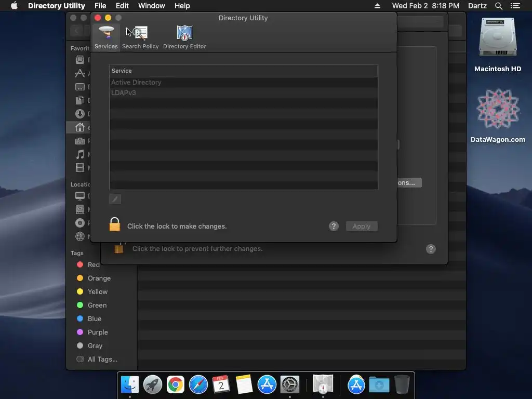
Task: Click the Network globe icon in Finder sidebar
Action: click(x=79, y=236)
